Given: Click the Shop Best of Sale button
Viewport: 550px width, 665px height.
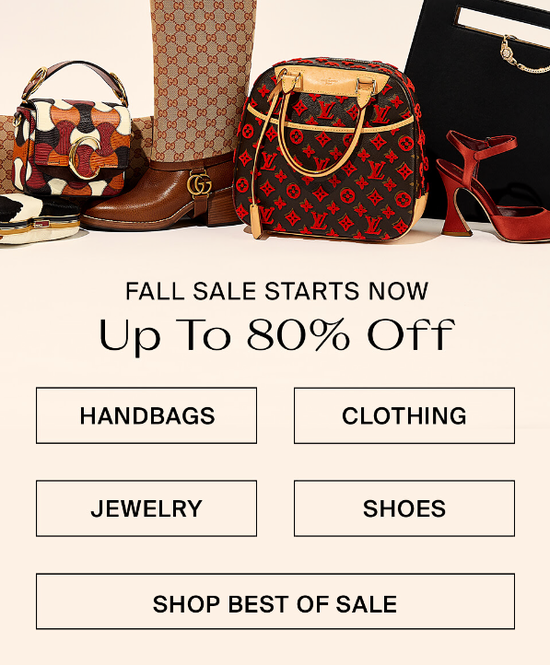Looking at the screenshot, I should point(275,601).
